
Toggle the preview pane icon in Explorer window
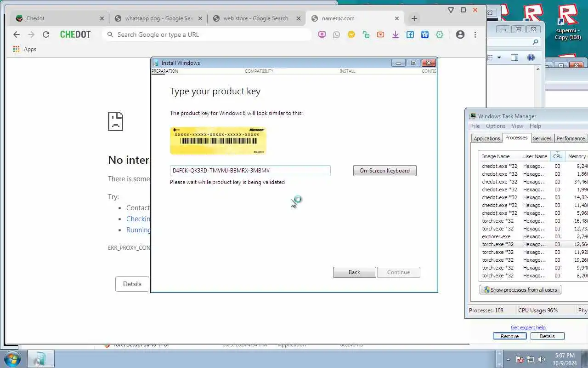(514, 57)
